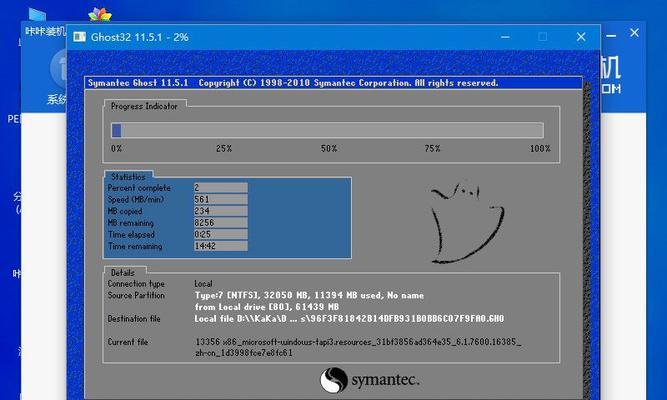This screenshot has width=667, height=400.
Task: Click the Progress Indicator bar
Action: pos(327,130)
